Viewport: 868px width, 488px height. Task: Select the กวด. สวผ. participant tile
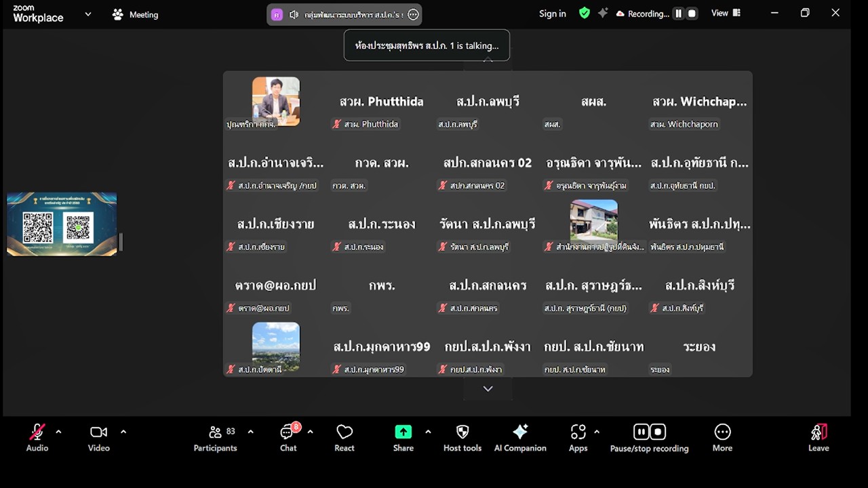(x=382, y=163)
